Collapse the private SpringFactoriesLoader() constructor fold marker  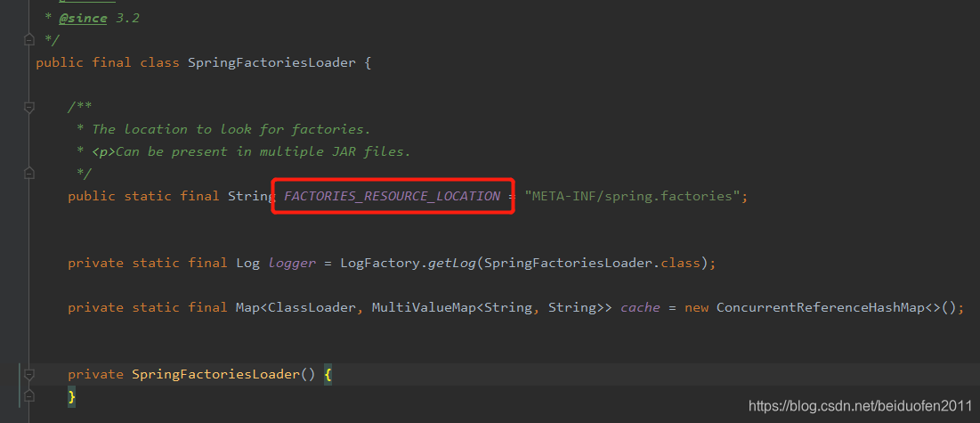(28, 374)
